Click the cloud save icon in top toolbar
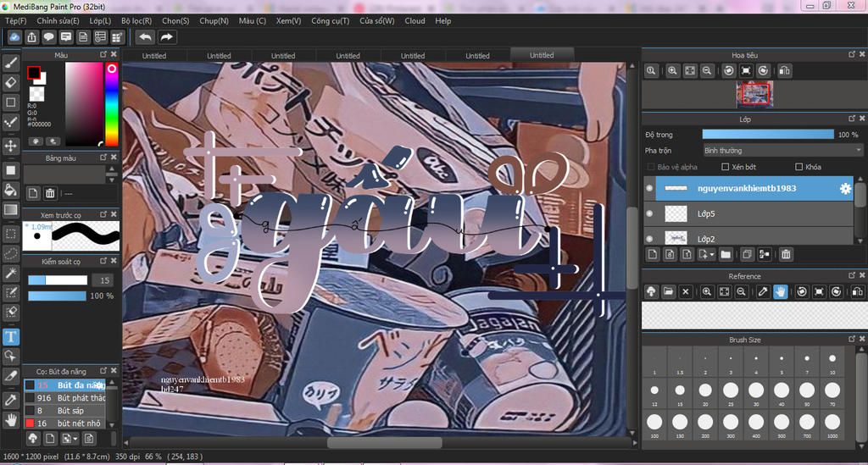This screenshot has height=465, width=868. point(14,37)
